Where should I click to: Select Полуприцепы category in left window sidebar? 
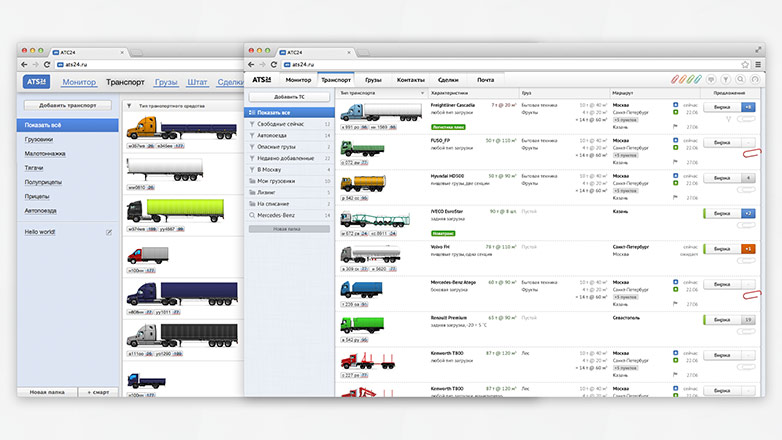click(x=43, y=182)
